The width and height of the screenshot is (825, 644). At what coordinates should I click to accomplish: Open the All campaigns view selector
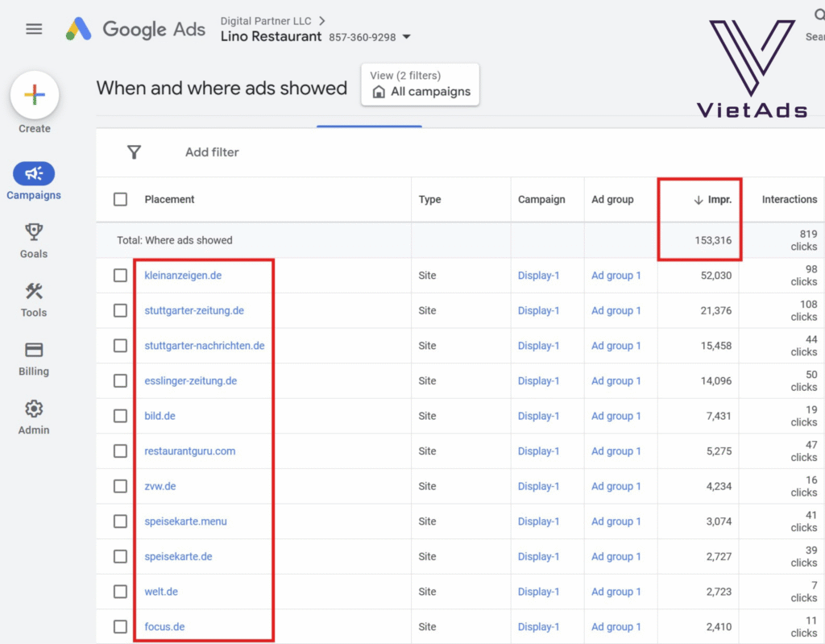click(x=420, y=85)
